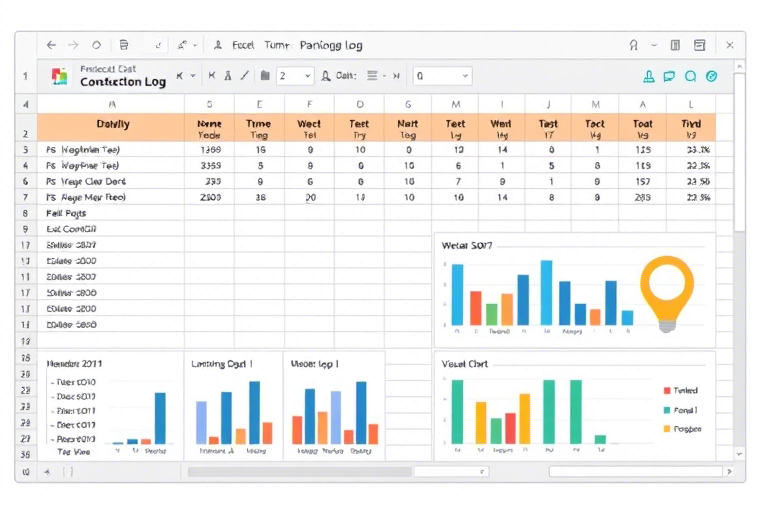Screen dimensions: 768x512
Task: Select the cell showing 157
Action: click(x=642, y=182)
